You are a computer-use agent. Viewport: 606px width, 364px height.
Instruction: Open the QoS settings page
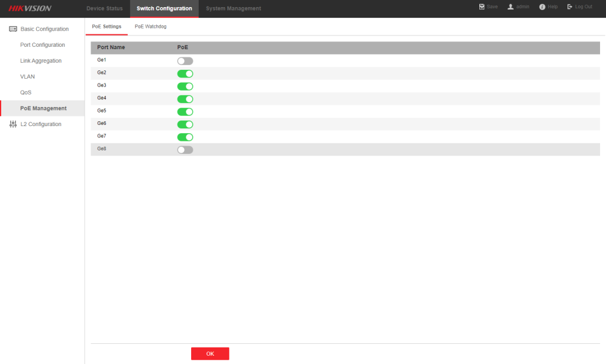(26, 92)
